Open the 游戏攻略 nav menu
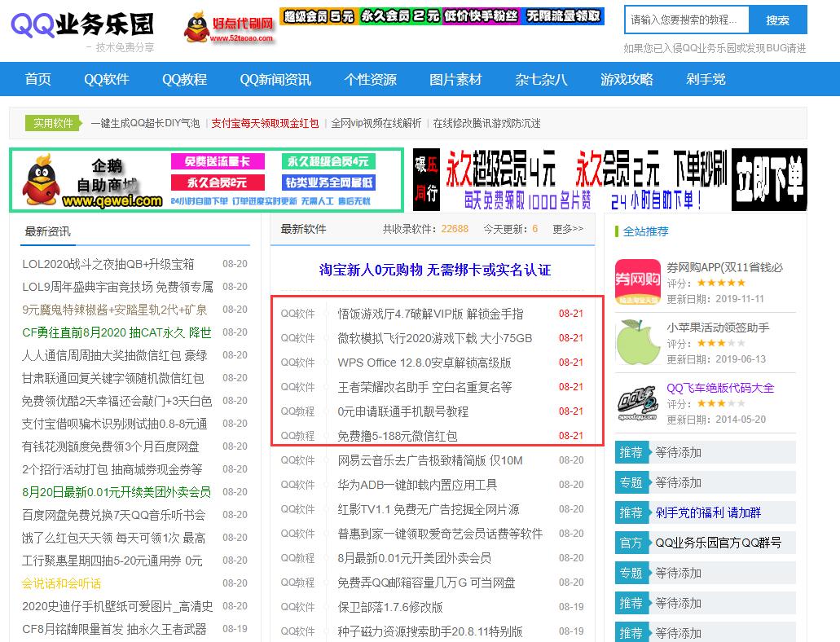 [627, 79]
